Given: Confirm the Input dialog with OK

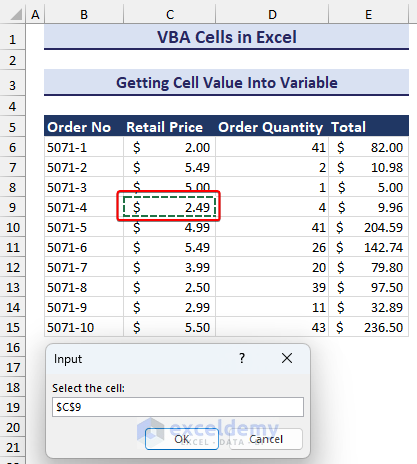Looking at the screenshot, I should tap(182, 439).
